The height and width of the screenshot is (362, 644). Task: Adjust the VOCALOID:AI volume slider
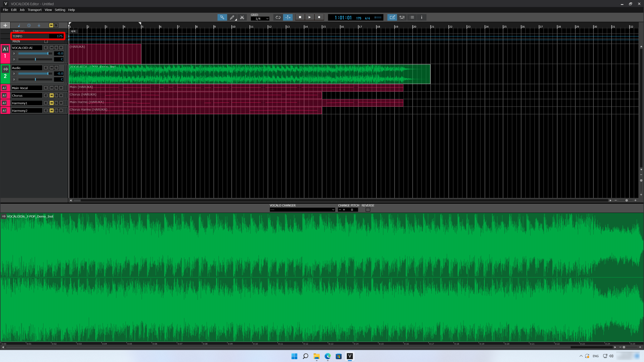tap(35, 53)
